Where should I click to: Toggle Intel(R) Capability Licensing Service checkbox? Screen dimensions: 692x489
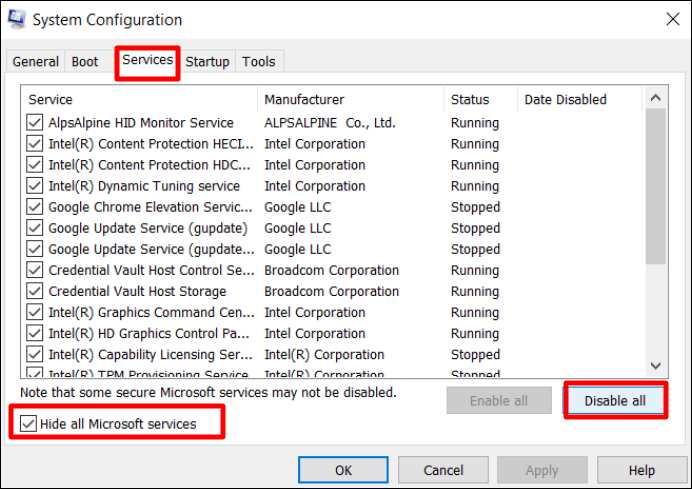35,354
